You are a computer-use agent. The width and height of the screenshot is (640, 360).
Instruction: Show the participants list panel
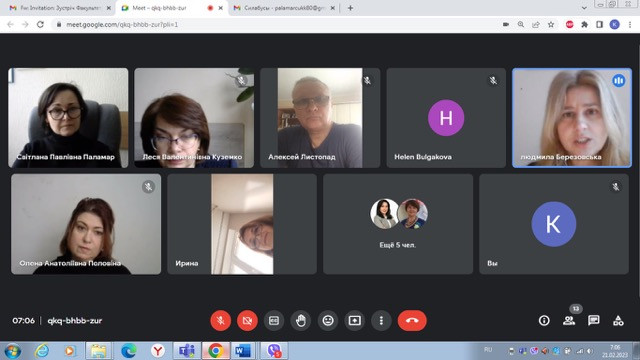tap(569, 321)
